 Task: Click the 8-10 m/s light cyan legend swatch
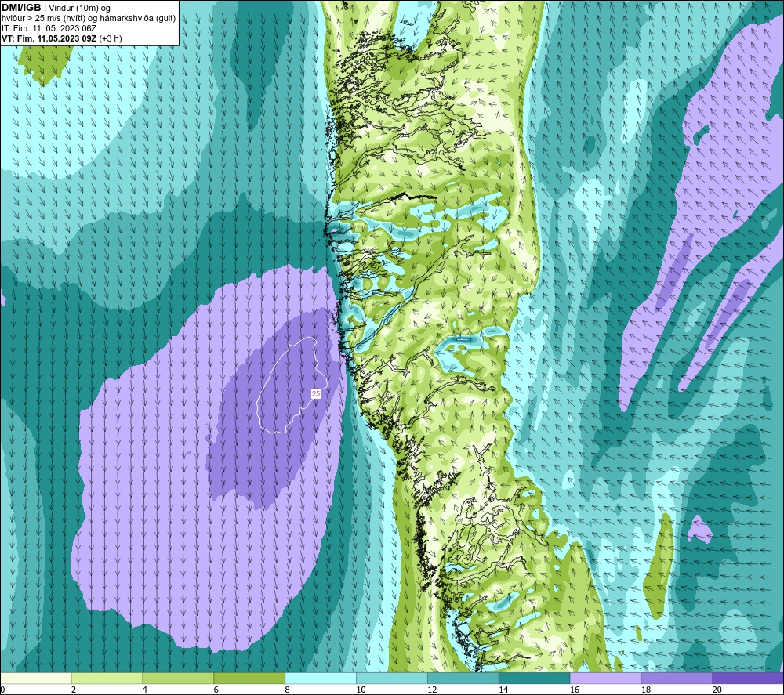(321, 678)
